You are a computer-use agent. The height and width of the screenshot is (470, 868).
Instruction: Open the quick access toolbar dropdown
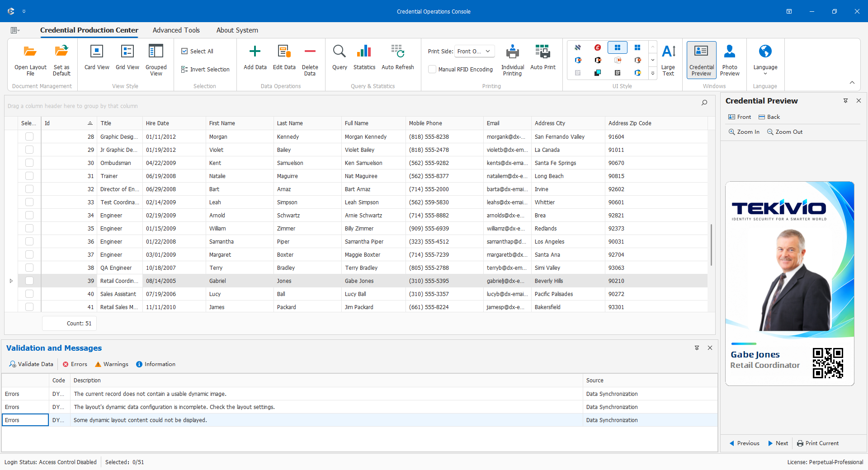pos(24,11)
